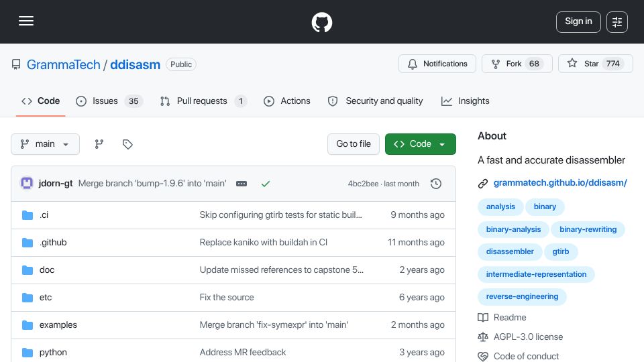Viewport: 644px width, 362px height.
Task: Click the Notifications bell icon
Action: (x=413, y=64)
